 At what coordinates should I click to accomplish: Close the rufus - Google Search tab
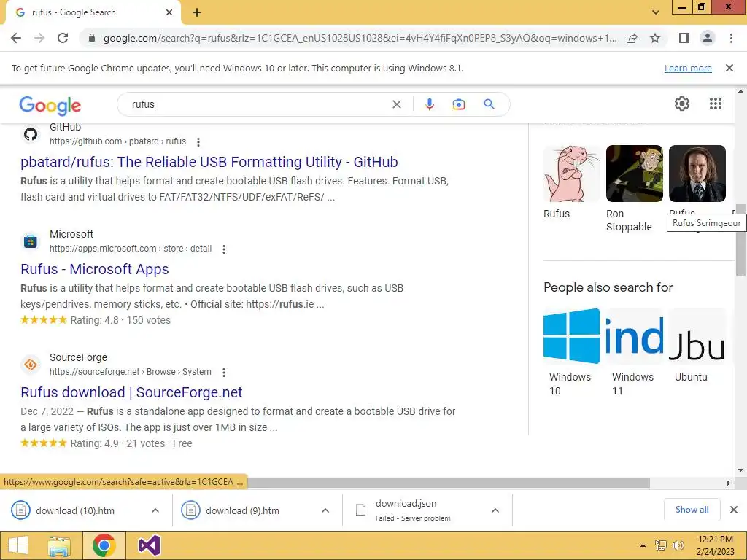point(169,12)
